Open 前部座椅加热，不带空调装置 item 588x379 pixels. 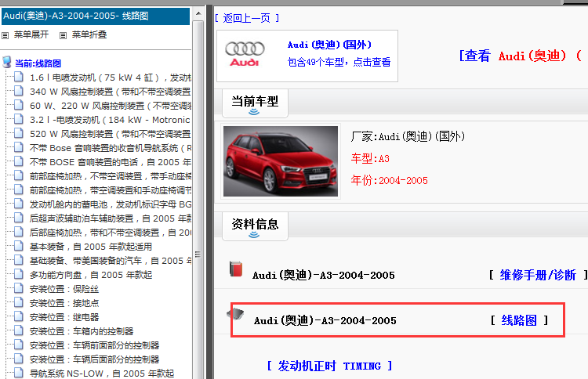[x=111, y=176]
